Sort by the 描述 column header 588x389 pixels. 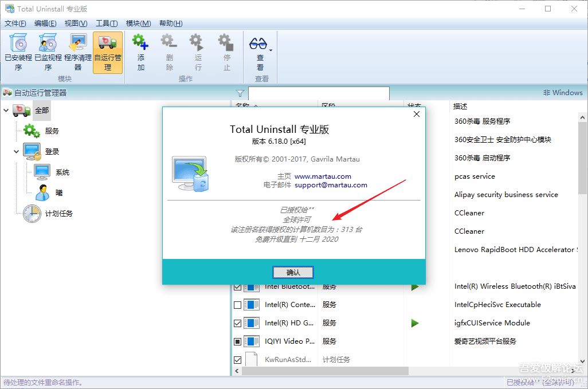pos(460,107)
